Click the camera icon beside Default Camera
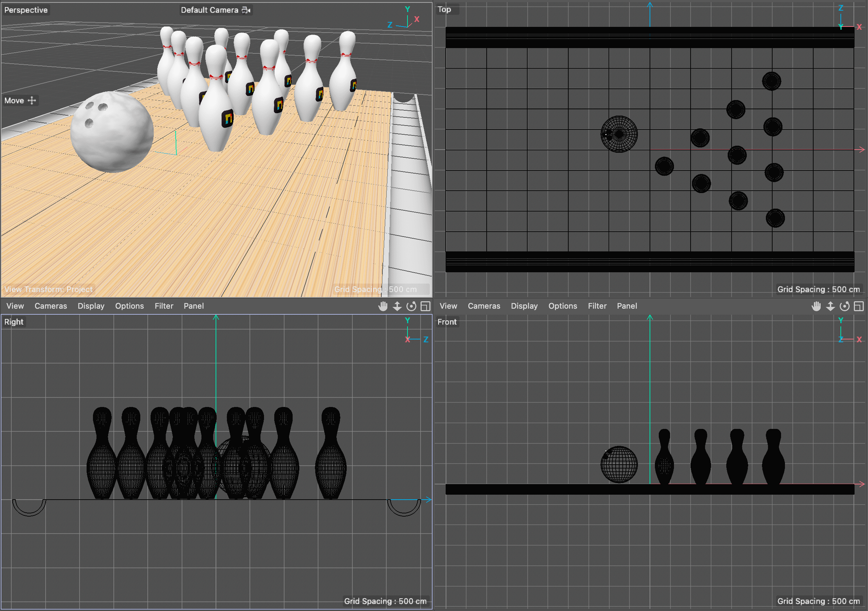Screen dimensions: 868x611 pos(246,10)
